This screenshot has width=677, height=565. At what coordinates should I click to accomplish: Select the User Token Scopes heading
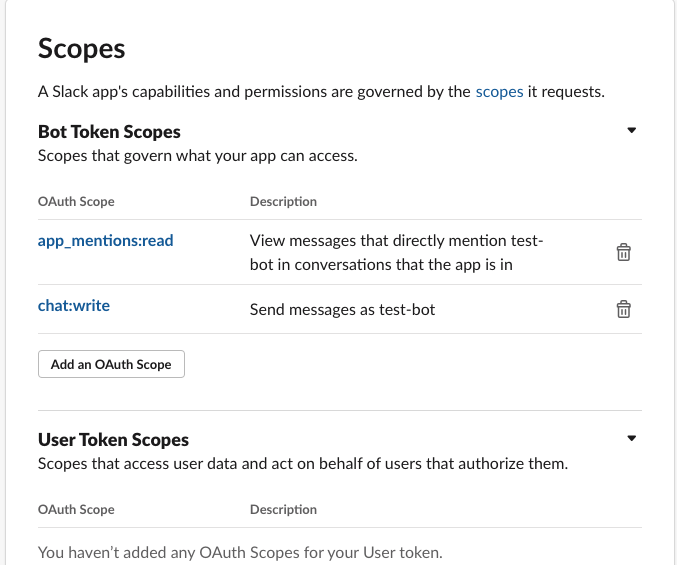click(x=114, y=440)
